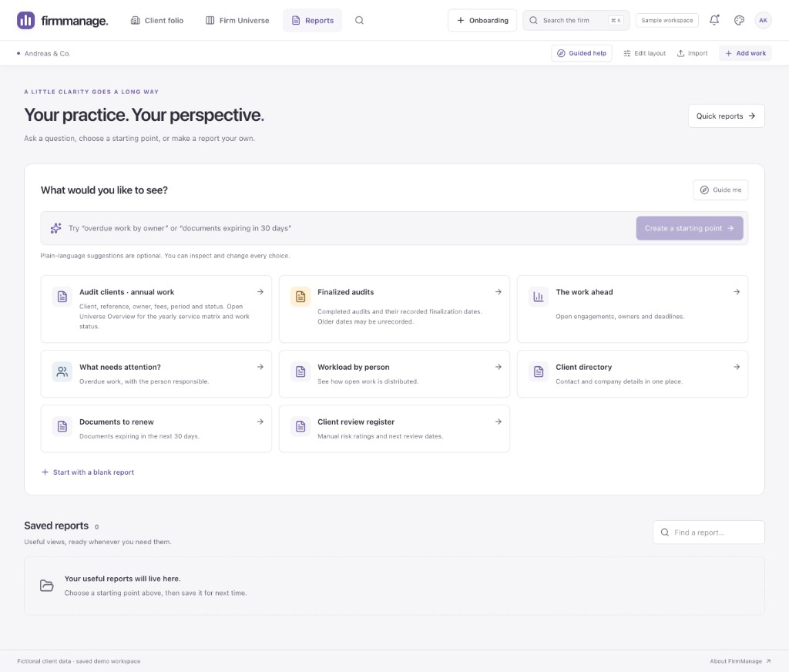Click the firmmanage logo icon
The image size is (789, 672).
[25, 21]
